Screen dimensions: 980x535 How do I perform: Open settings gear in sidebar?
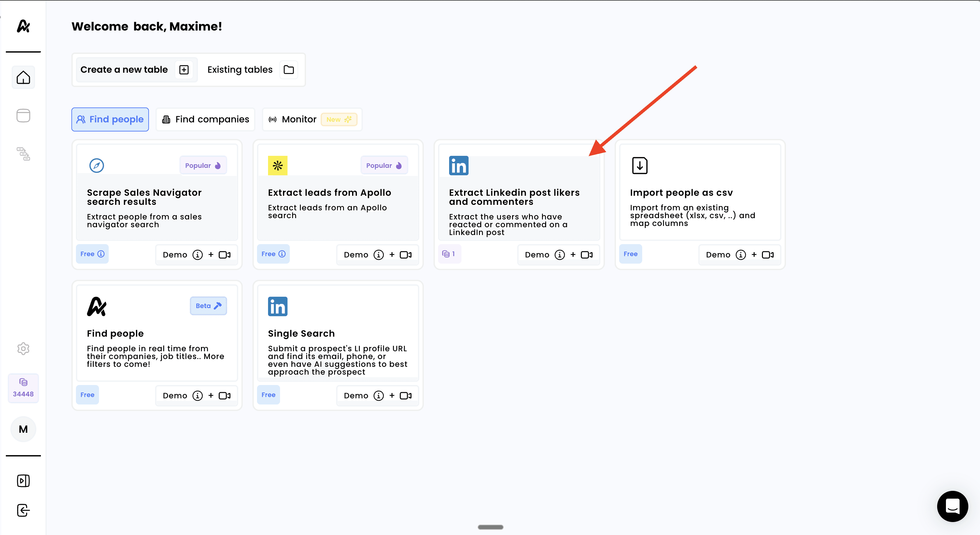(23, 349)
